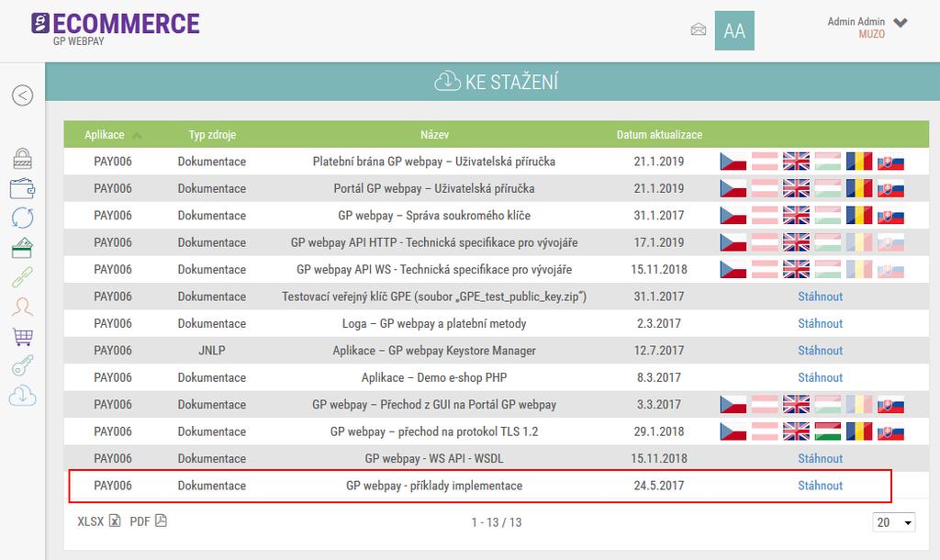Image resolution: width=940 pixels, height=560 pixels.
Task: Click Slovak flag for Správa soukromého klíče
Action: [890, 215]
